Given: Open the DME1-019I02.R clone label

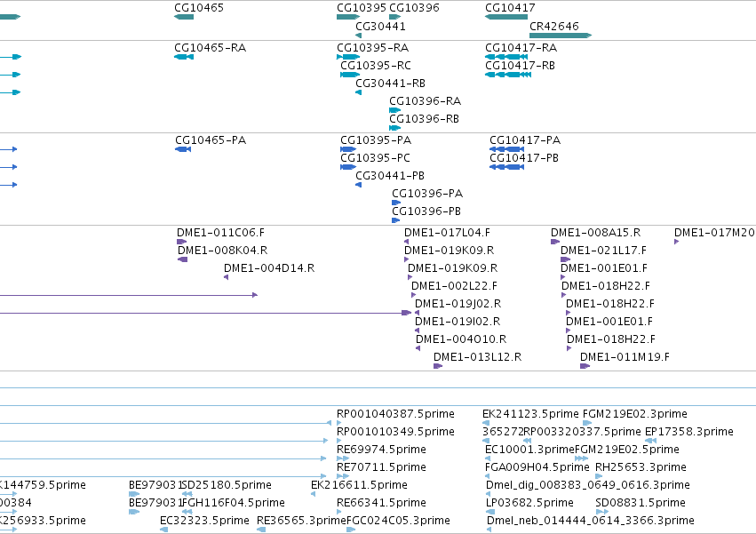Looking at the screenshot, I should [x=458, y=323].
